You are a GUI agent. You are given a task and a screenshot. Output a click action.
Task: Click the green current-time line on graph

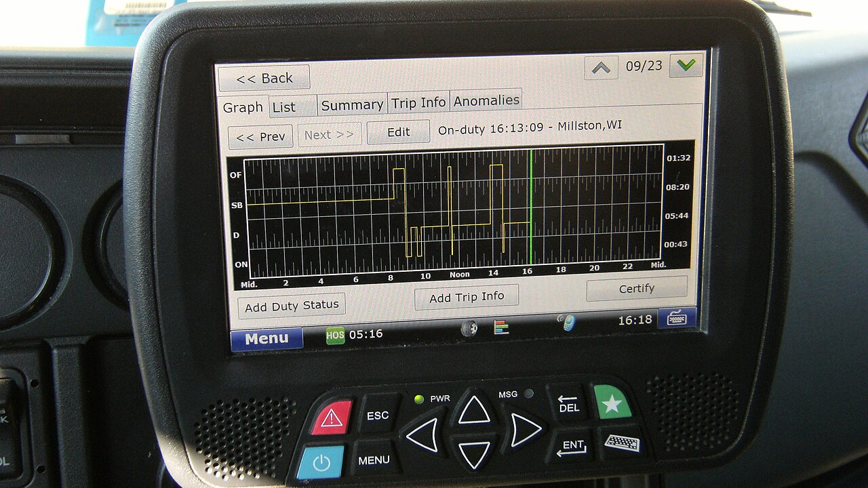coord(531,210)
